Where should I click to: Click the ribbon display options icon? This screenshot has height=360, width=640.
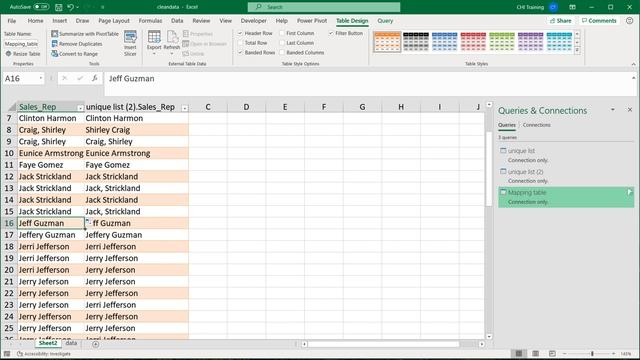pos(572,7)
